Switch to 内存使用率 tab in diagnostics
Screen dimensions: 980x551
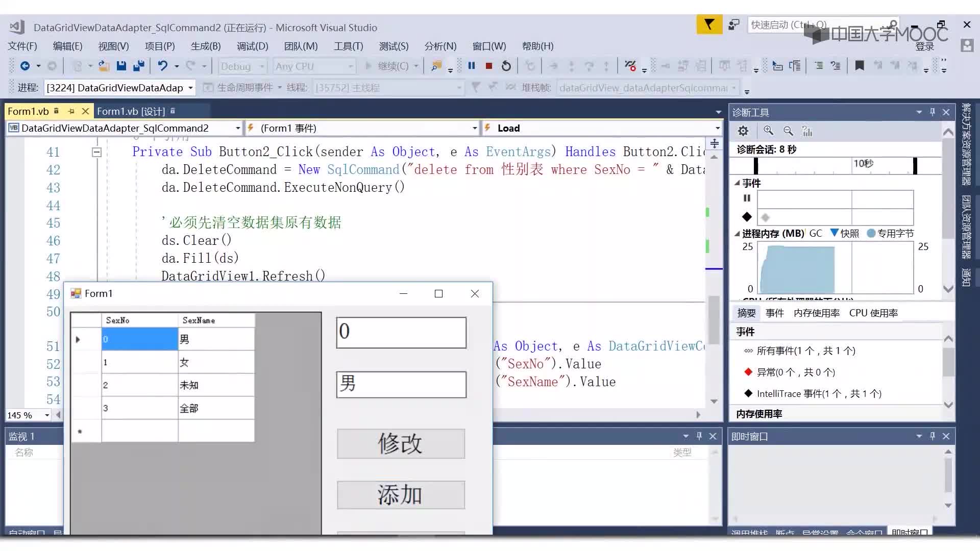click(816, 313)
